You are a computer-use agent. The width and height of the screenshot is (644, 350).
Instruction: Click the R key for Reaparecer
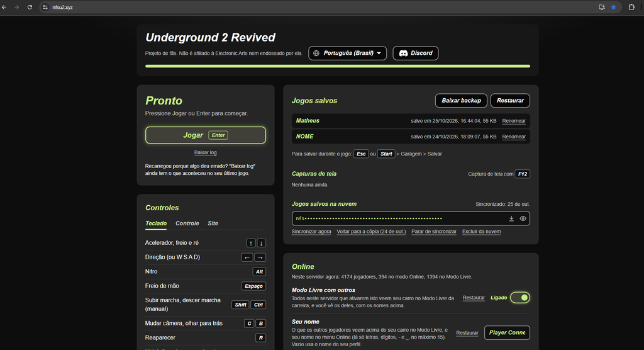261,337
